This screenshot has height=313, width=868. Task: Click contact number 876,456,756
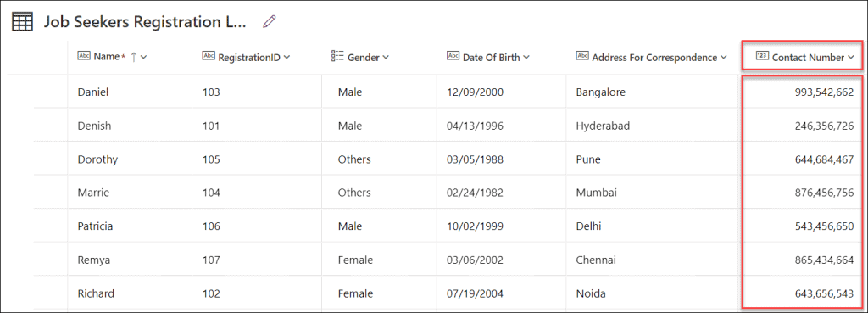click(824, 193)
